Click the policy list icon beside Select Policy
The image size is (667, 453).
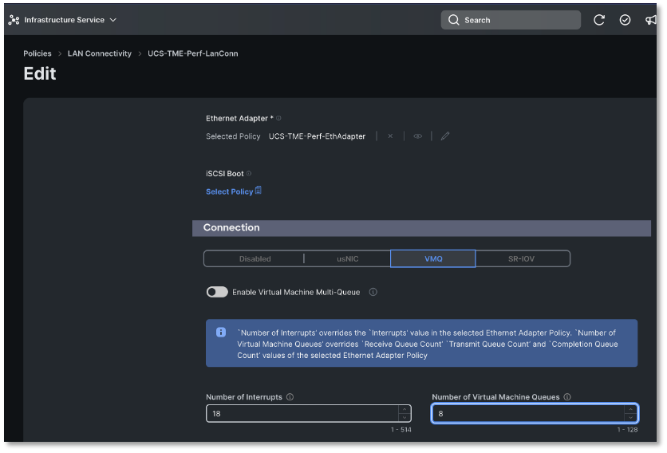click(258, 191)
